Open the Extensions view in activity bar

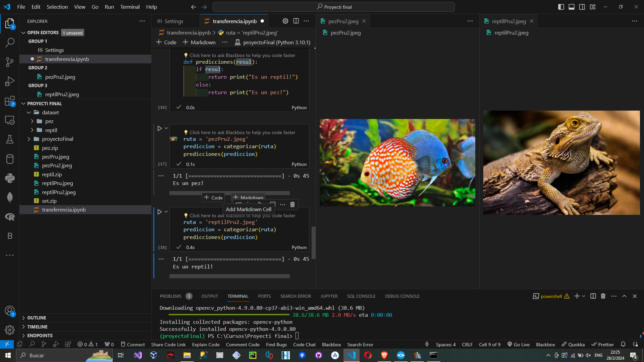click(x=10, y=101)
